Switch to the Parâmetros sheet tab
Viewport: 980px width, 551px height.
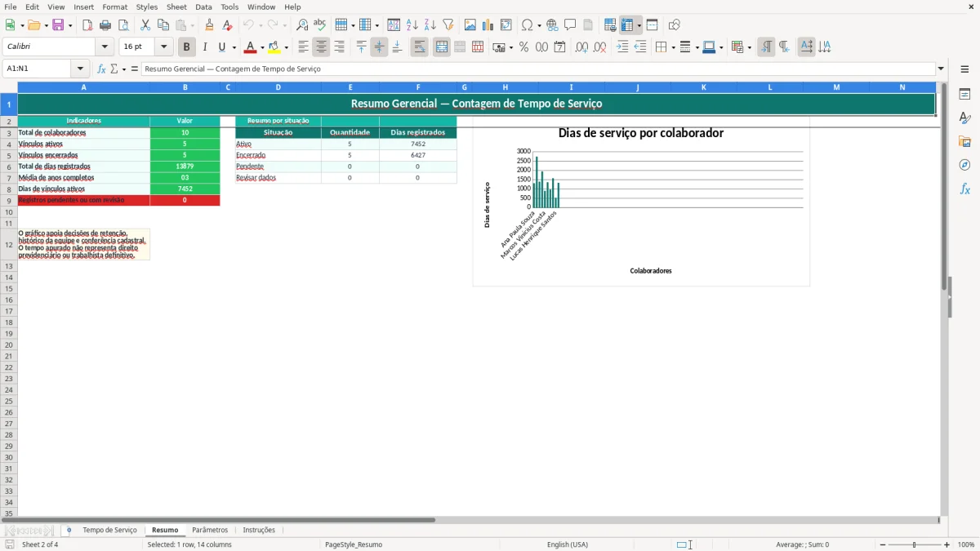click(210, 531)
